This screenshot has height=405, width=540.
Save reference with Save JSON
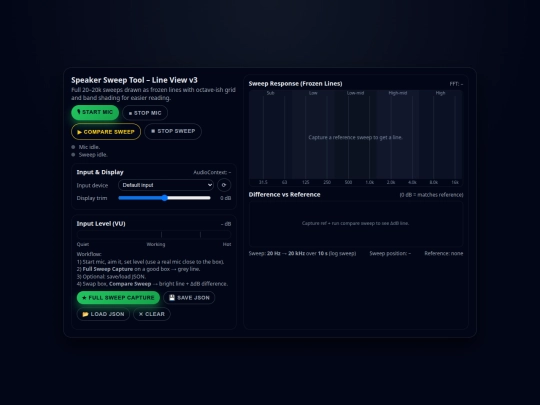(189, 298)
